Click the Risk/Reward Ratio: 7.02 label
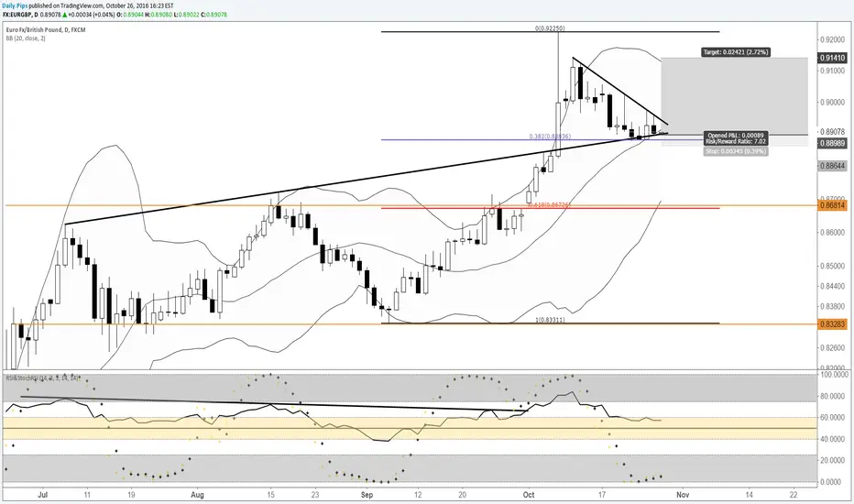This screenshot has width=854, height=504. tap(736, 141)
